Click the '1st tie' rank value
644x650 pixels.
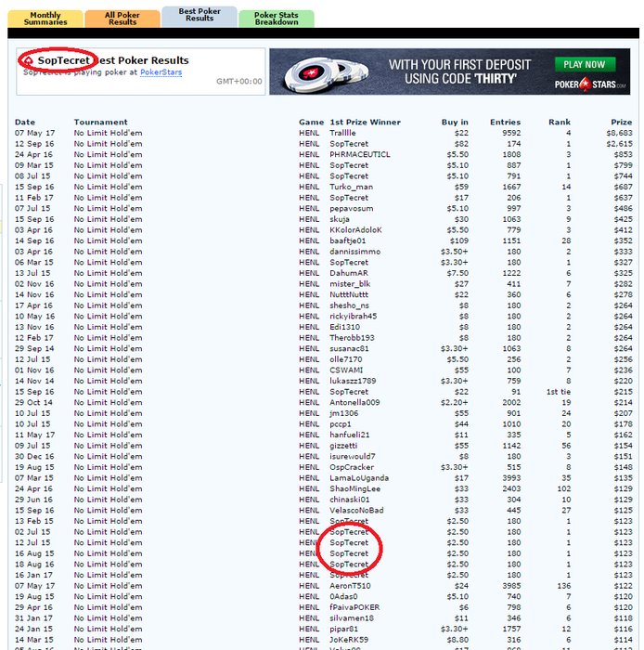tap(559, 391)
